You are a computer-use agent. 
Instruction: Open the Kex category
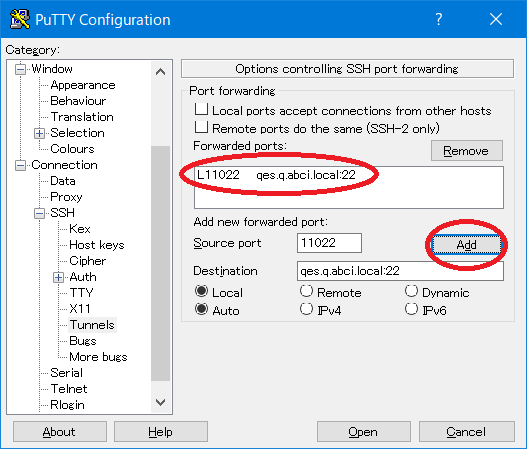pyautogui.click(x=80, y=229)
